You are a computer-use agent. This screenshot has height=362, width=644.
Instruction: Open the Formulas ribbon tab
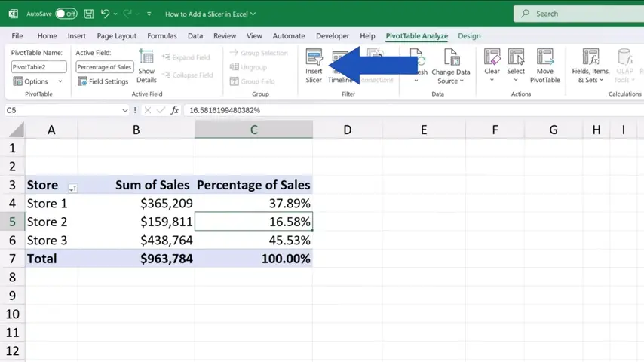pyautogui.click(x=162, y=35)
